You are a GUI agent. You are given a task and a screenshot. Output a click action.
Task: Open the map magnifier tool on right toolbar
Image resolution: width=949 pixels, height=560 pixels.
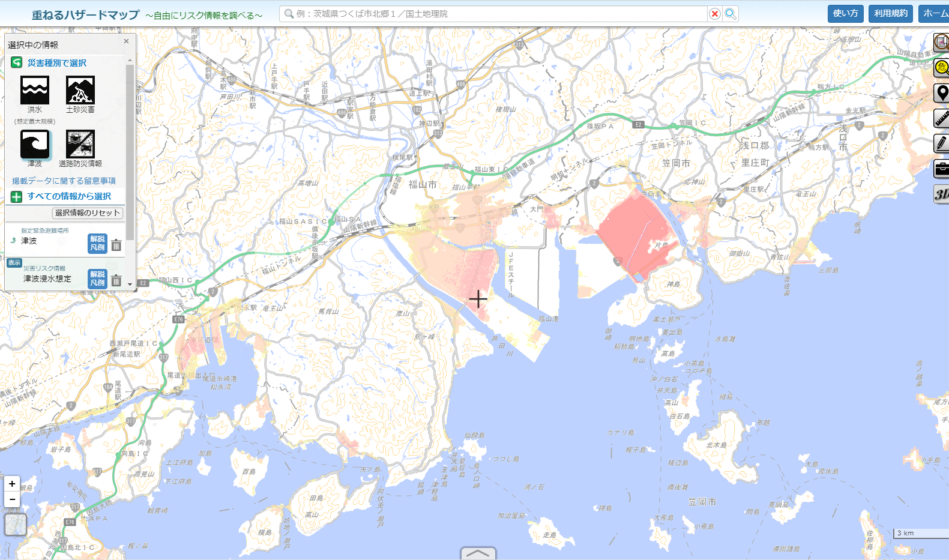click(941, 41)
